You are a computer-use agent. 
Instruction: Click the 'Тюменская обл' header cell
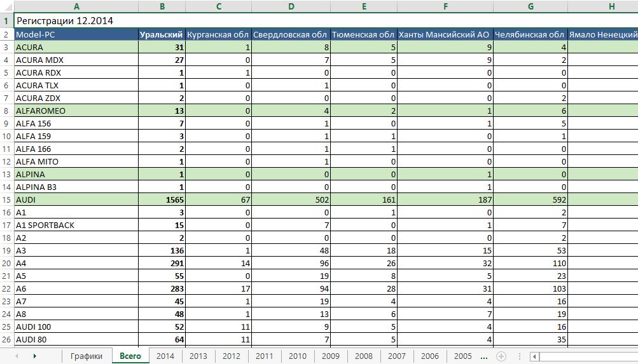(x=364, y=34)
